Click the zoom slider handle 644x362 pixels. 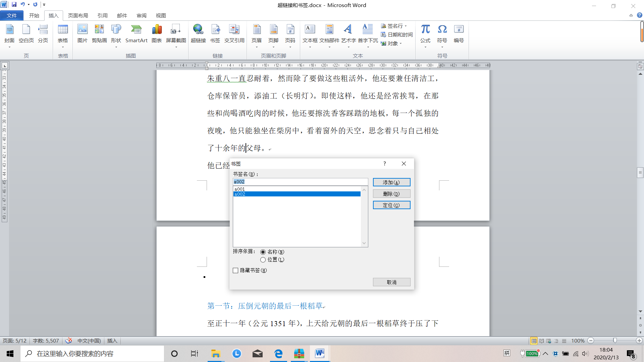615,341
